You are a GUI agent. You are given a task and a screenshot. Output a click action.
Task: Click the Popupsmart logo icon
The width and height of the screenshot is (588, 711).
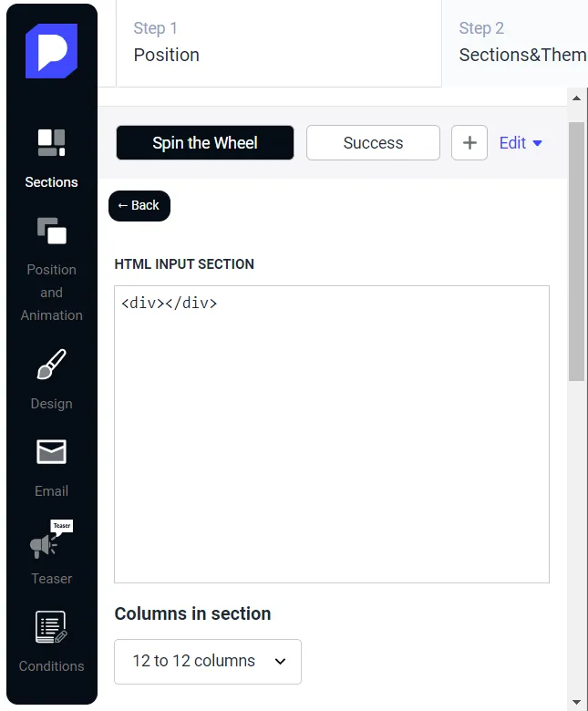(x=51, y=51)
